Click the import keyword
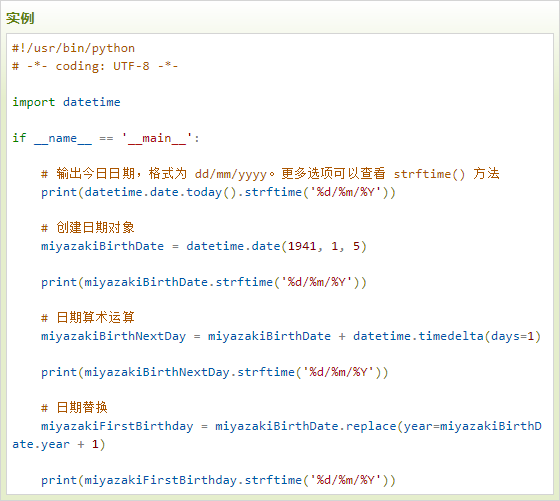 pyautogui.click(x=34, y=102)
